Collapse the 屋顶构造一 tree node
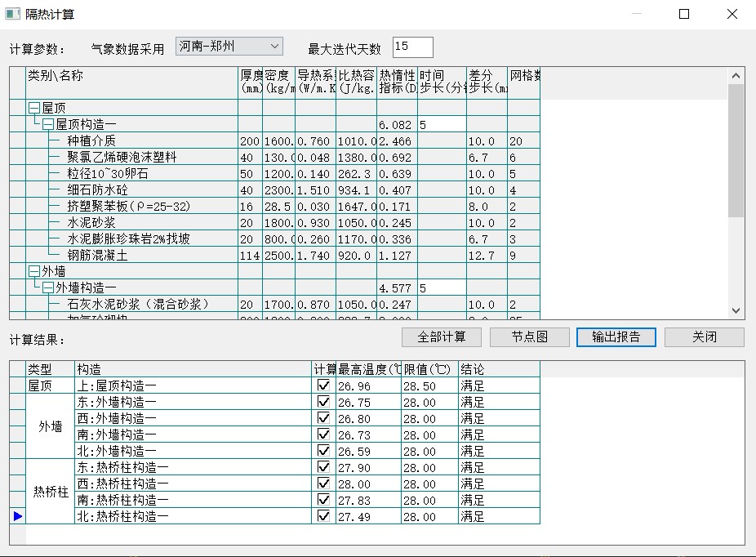The height and width of the screenshot is (557, 756). click(x=48, y=125)
